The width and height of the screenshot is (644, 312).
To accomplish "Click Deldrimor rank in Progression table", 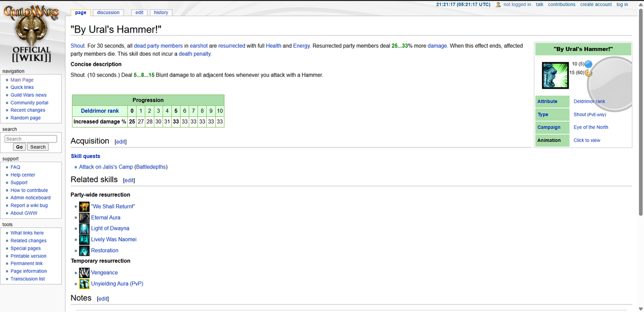I will pyautogui.click(x=100, y=111).
